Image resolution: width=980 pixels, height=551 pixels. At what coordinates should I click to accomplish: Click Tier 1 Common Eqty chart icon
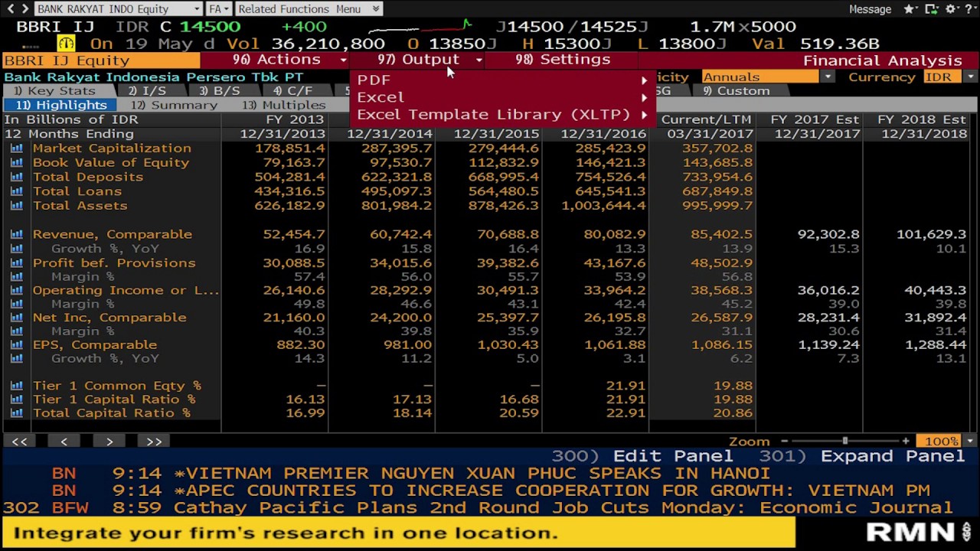point(16,386)
